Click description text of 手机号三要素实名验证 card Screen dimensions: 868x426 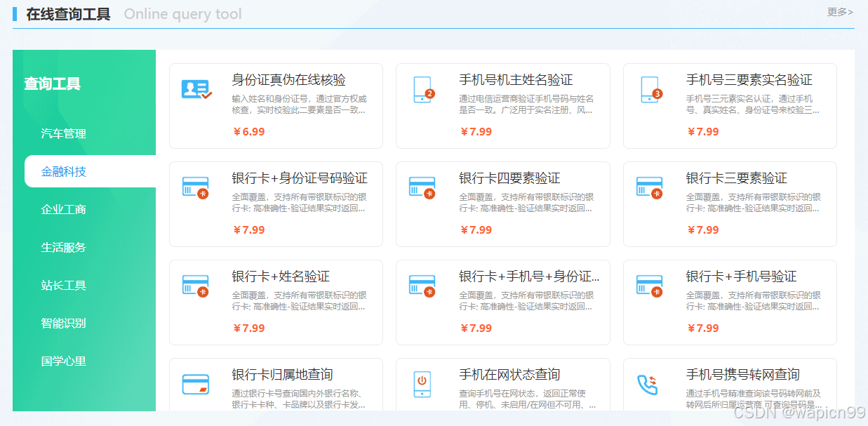tap(753, 105)
